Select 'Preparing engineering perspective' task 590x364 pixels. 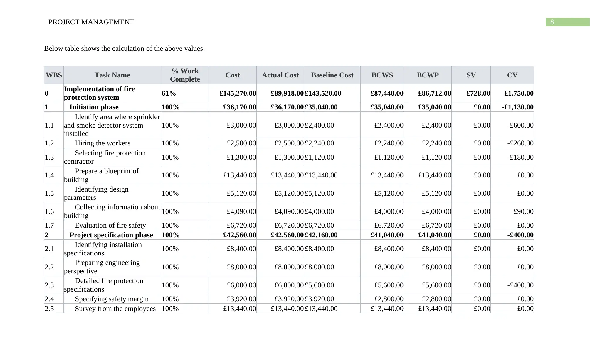coord(102,267)
